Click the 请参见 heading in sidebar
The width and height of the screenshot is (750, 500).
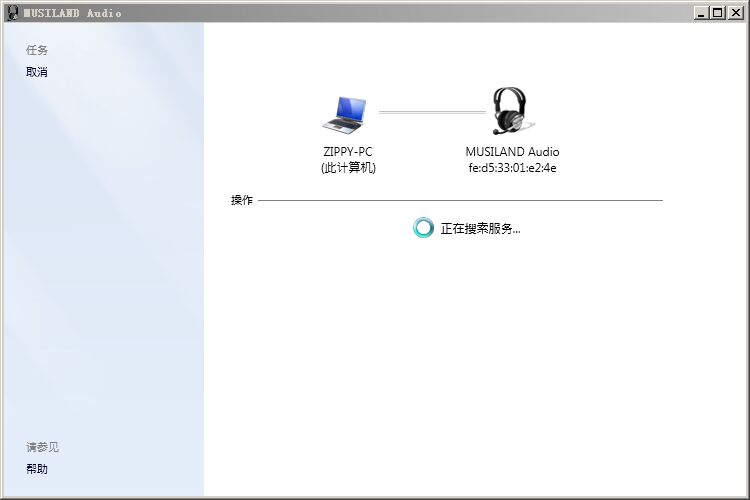[43, 447]
